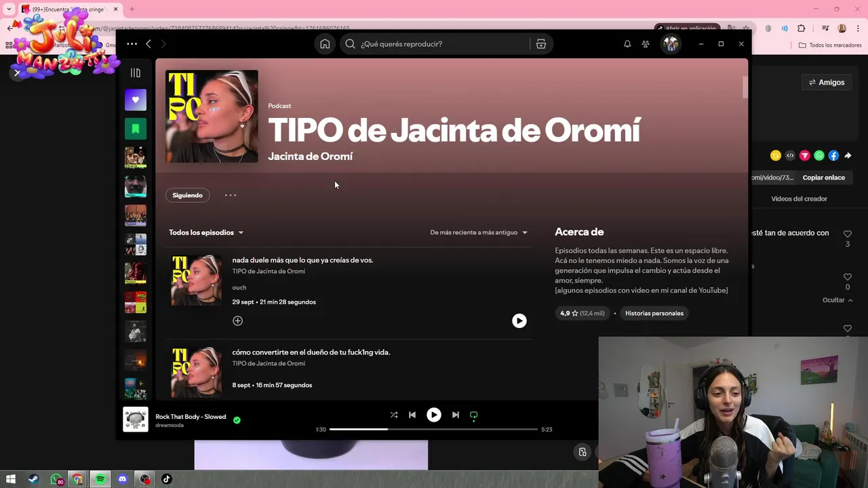
Task: Open 'Rock That Body - Slowed' track link
Action: 191,417
